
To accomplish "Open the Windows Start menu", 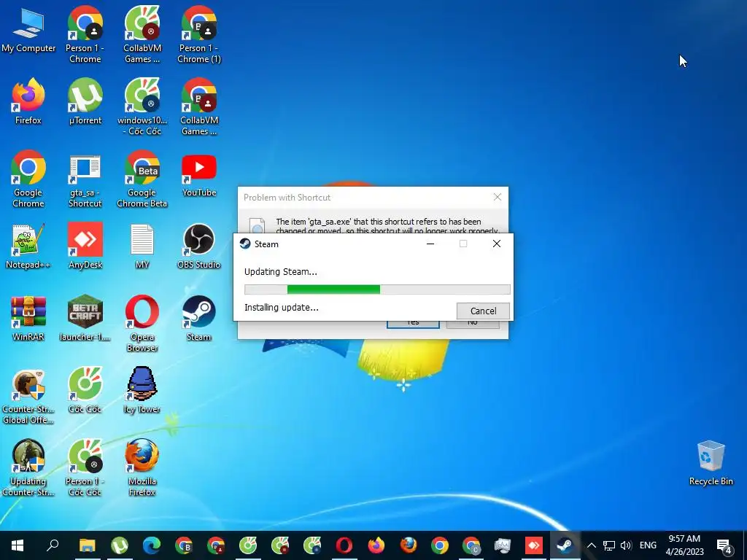I will (x=18, y=545).
